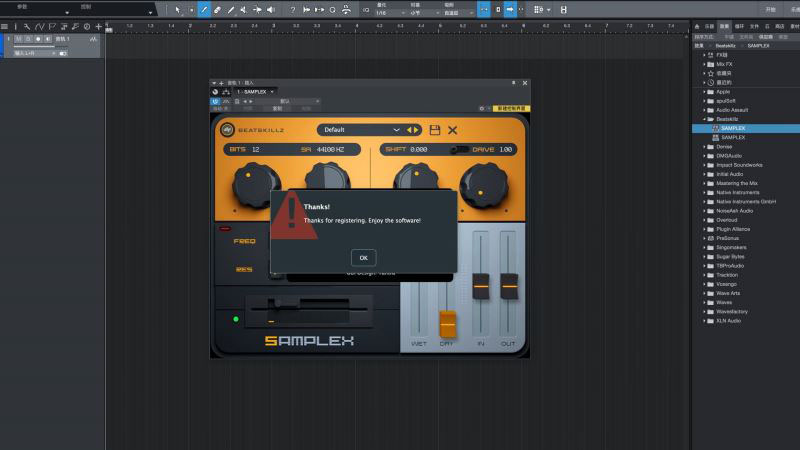Click Beatskillz breadcrumb in browser
The height and width of the screenshot is (450, 800).
coord(726,45)
